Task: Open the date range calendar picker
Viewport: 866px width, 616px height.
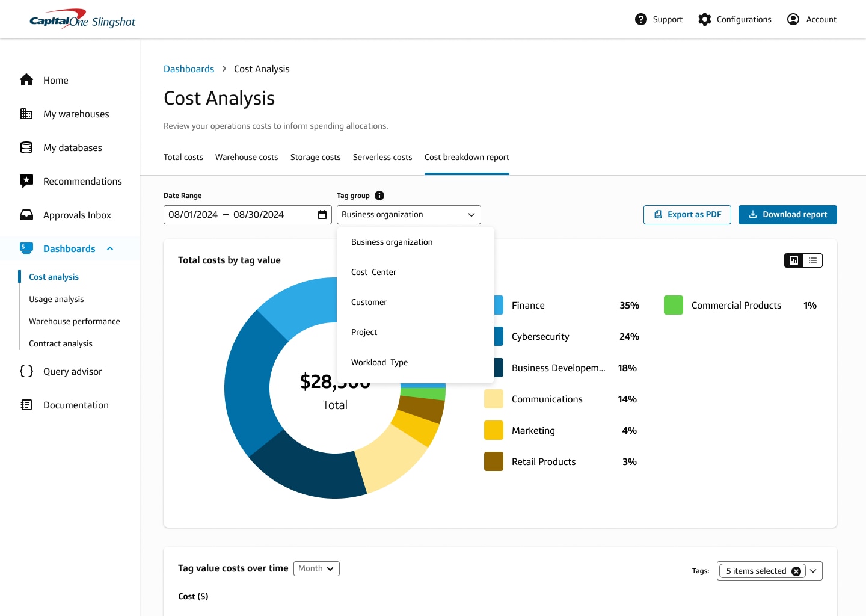Action: (x=322, y=214)
